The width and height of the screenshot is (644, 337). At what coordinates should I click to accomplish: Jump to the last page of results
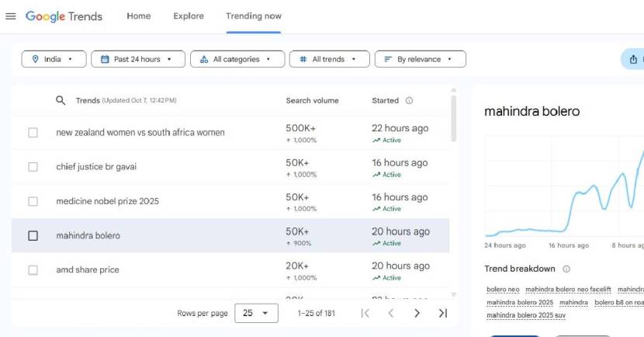tap(443, 313)
